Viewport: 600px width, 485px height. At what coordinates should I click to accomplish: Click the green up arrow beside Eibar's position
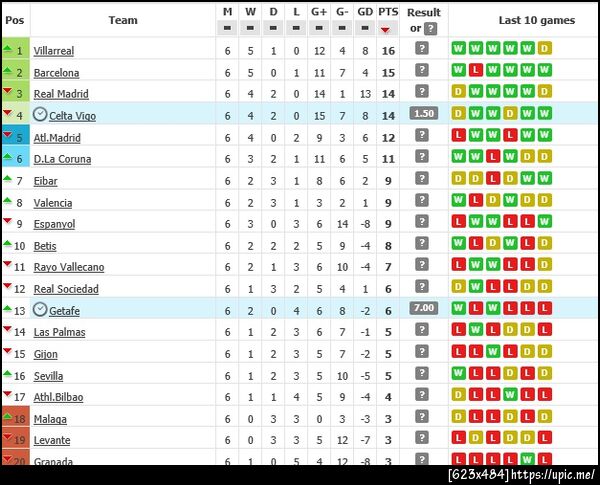pos(8,180)
